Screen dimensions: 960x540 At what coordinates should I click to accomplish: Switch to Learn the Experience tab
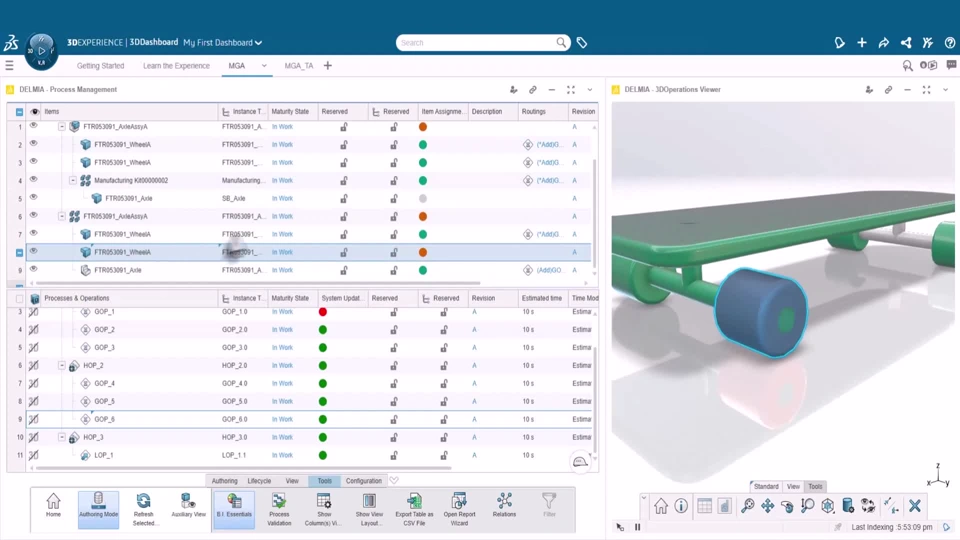point(176,66)
